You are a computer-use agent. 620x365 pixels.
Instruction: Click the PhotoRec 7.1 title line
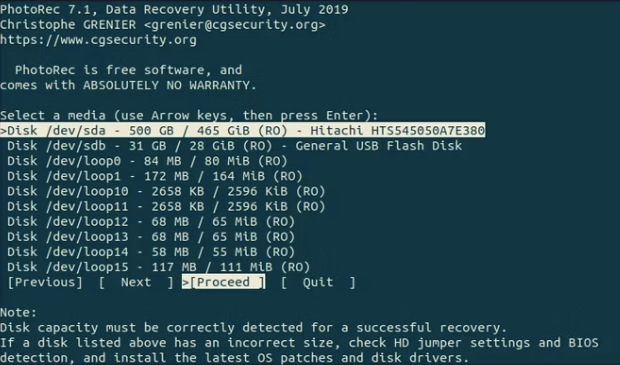point(174,9)
